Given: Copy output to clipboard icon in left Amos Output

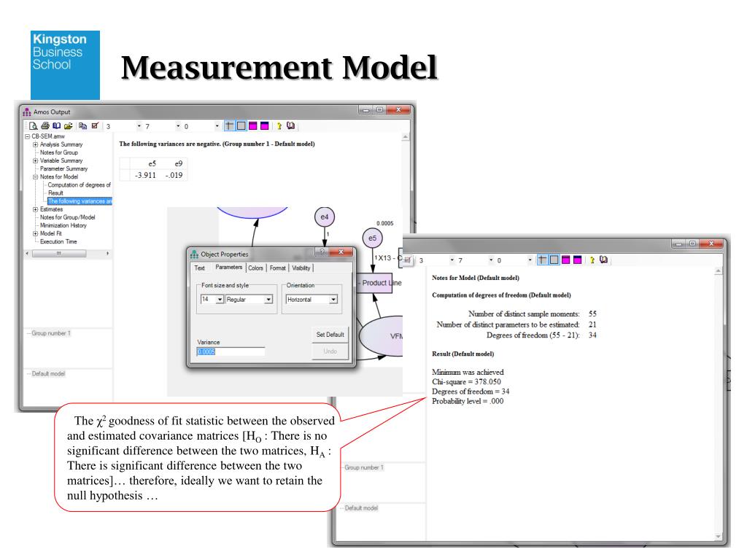Looking at the screenshot, I should point(83,125).
